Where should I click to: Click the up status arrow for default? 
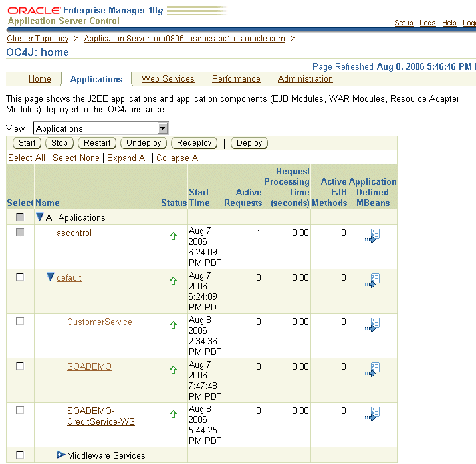click(x=173, y=281)
